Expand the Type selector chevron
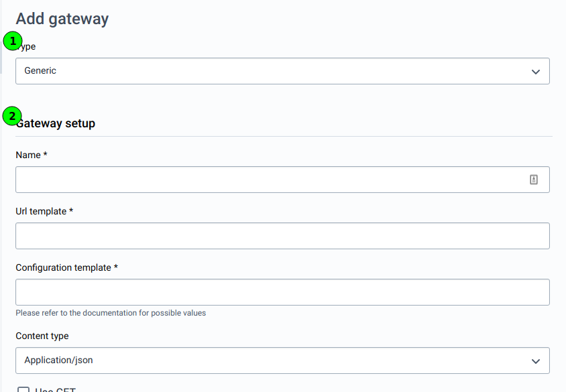The width and height of the screenshot is (566, 392). point(535,70)
